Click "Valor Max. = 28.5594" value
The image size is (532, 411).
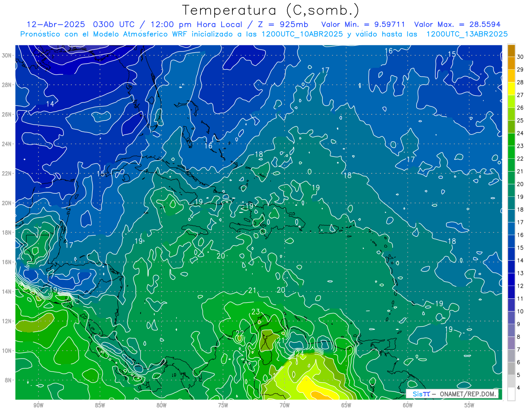coord(457,24)
